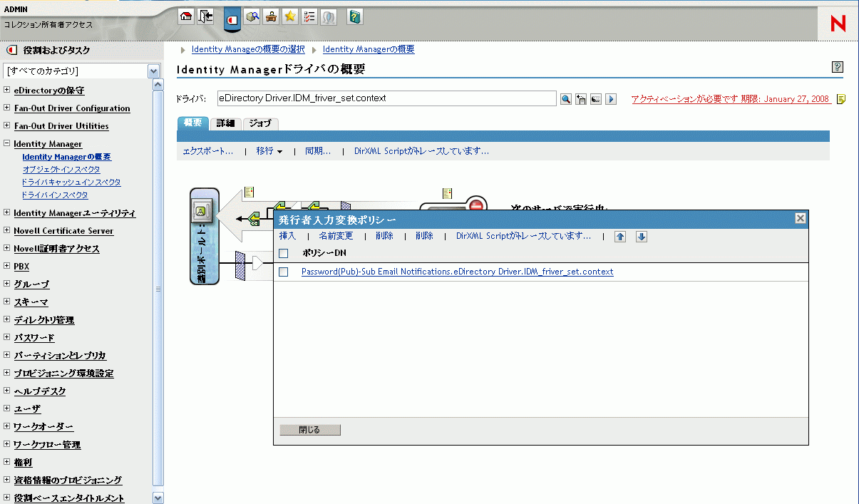Click the note icon above the driver box
The height and width of the screenshot is (504, 859).
[447, 192]
